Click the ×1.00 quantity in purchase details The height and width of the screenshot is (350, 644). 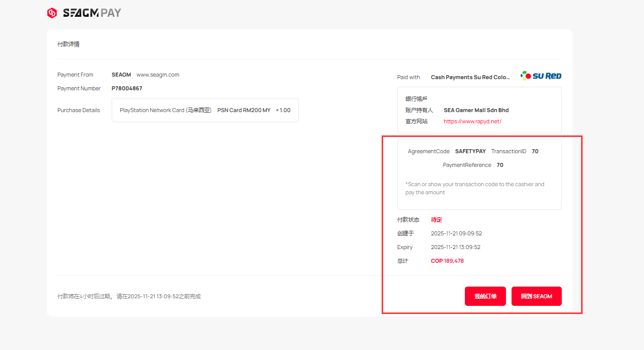(x=283, y=110)
